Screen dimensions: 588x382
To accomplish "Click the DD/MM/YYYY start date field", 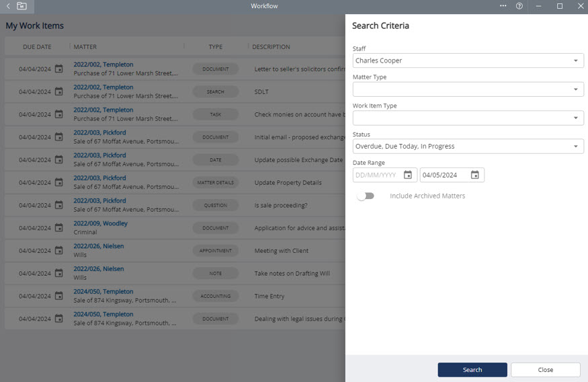I will pyautogui.click(x=376, y=175).
